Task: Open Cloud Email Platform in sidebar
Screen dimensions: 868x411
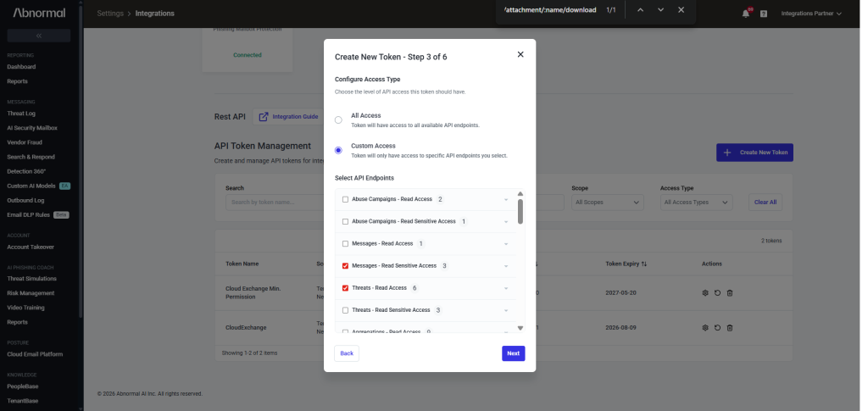Action: 35,354
